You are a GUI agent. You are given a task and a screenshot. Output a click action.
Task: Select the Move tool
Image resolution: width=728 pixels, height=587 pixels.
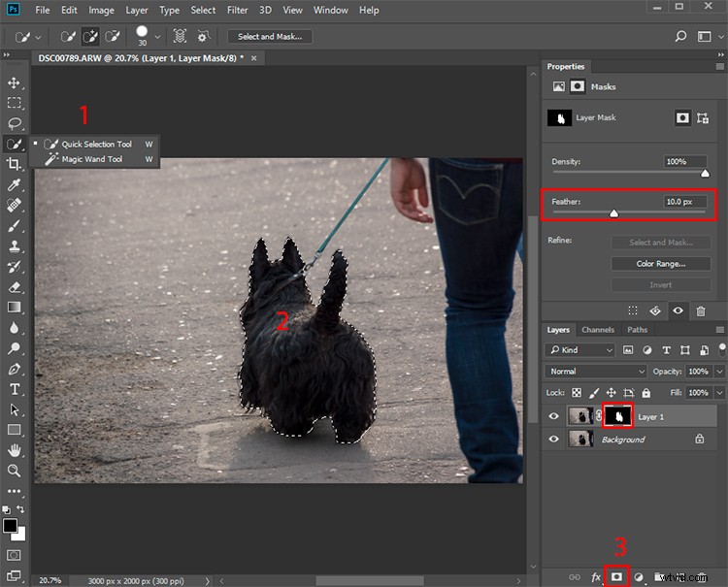tap(14, 82)
